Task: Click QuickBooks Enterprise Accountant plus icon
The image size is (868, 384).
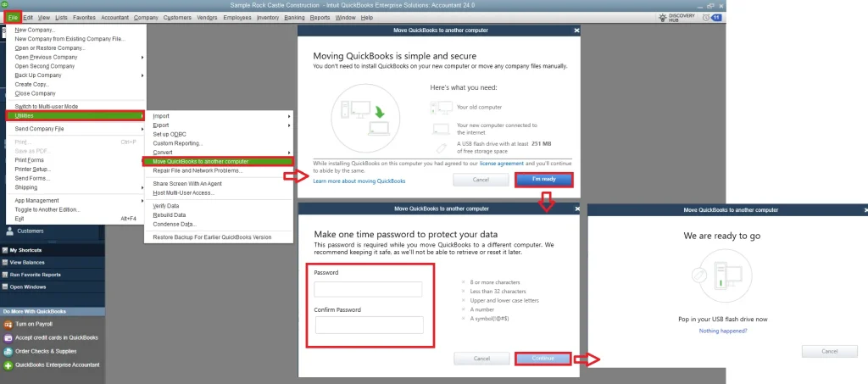Action: tap(8, 365)
